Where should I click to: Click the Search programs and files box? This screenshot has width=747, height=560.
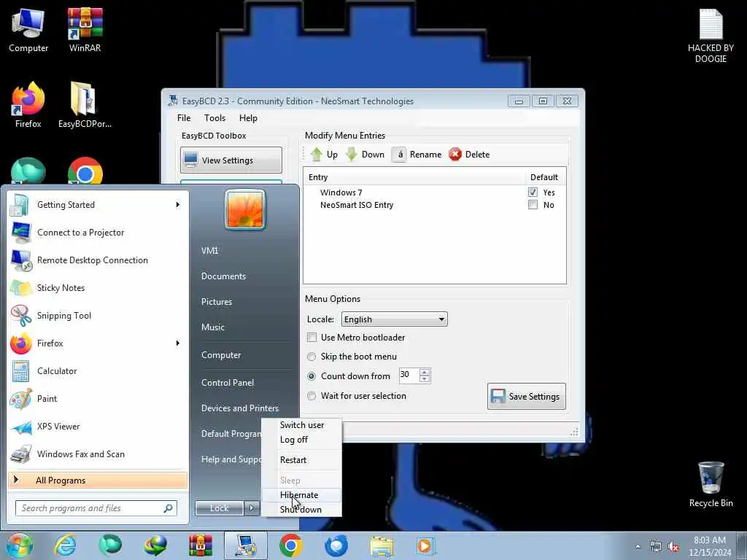(x=96, y=508)
